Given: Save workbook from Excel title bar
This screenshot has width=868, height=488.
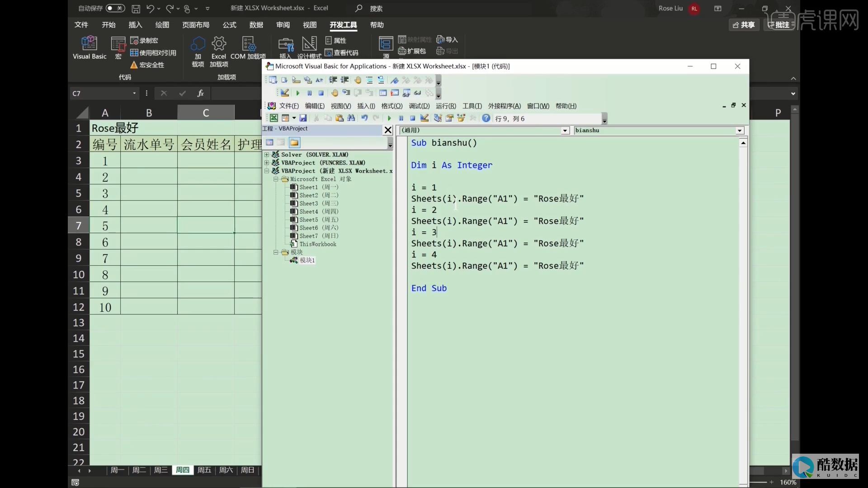Looking at the screenshot, I should point(136,9).
